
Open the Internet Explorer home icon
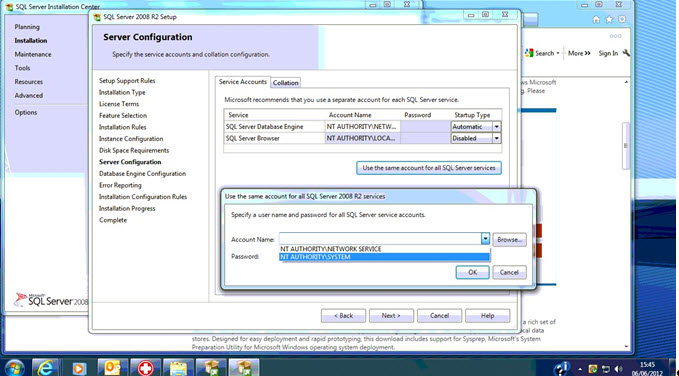596,19
